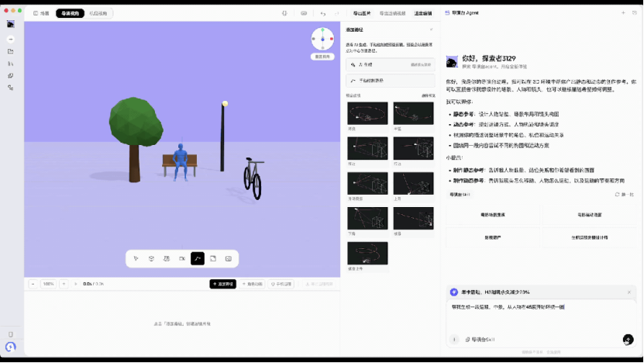Click the link right of preset paths heading
This screenshot has height=363, width=644.
429,95
